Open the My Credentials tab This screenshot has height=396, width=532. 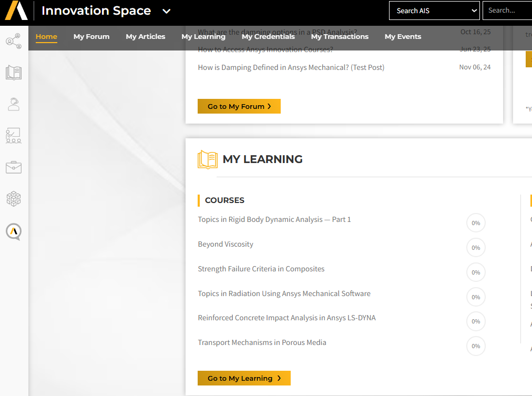(x=268, y=37)
